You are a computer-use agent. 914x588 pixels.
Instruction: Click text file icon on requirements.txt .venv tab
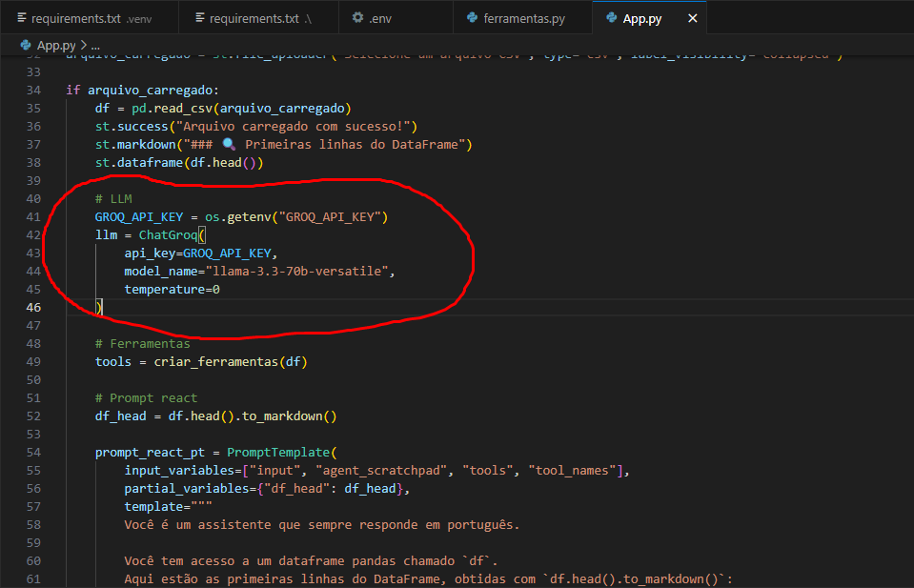click(22, 17)
